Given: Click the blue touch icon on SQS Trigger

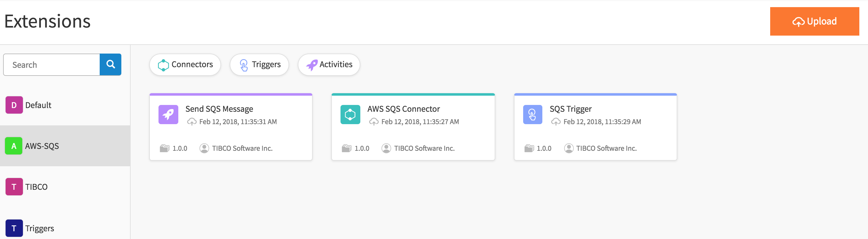Looking at the screenshot, I should 532,115.
